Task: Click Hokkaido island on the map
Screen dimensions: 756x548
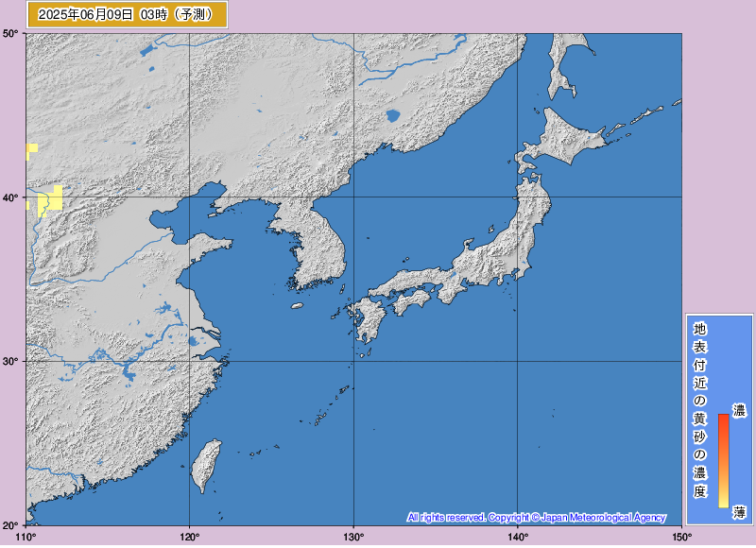Action: [x=561, y=137]
